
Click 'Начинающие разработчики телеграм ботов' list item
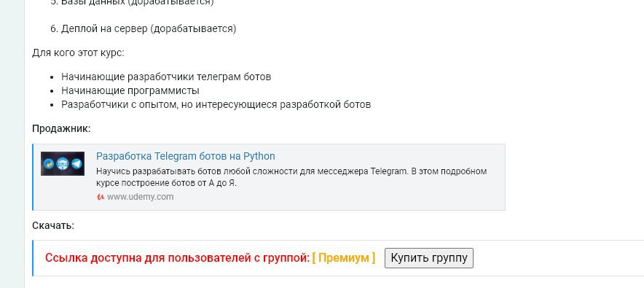coord(166,77)
